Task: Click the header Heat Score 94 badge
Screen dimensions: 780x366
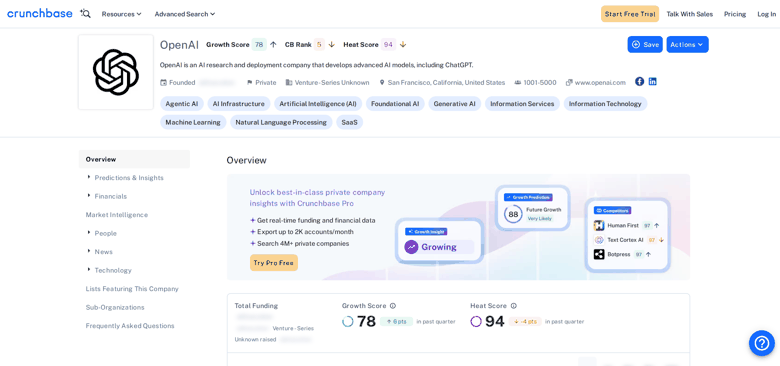Action: point(388,44)
